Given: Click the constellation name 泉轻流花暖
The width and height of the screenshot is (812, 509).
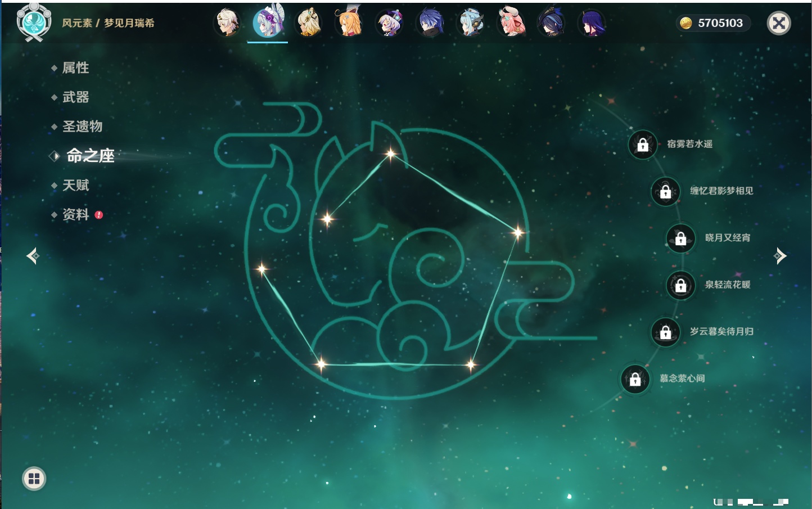Looking at the screenshot, I should click(728, 285).
